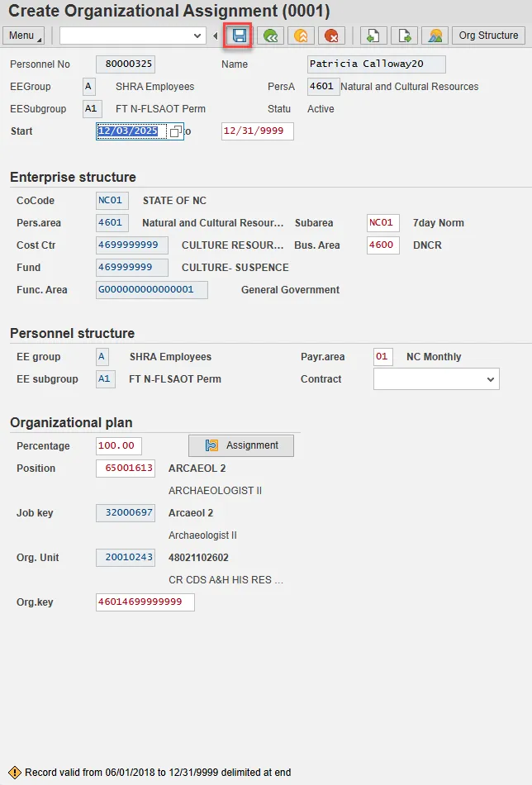Collapse the command field with triangle arrow
The image size is (532, 785).
(x=216, y=36)
